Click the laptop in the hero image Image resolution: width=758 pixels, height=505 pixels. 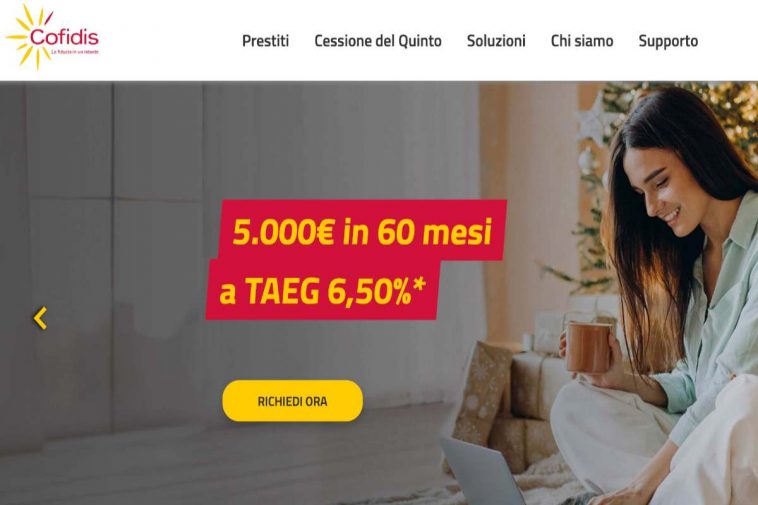coord(483,471)
